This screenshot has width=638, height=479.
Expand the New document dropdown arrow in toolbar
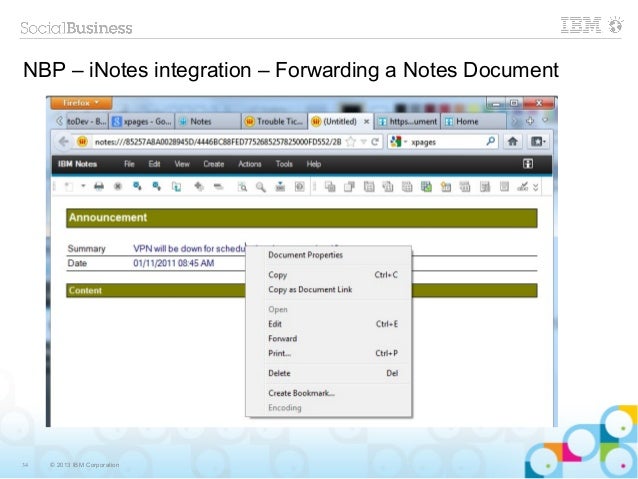click(83, 186)
